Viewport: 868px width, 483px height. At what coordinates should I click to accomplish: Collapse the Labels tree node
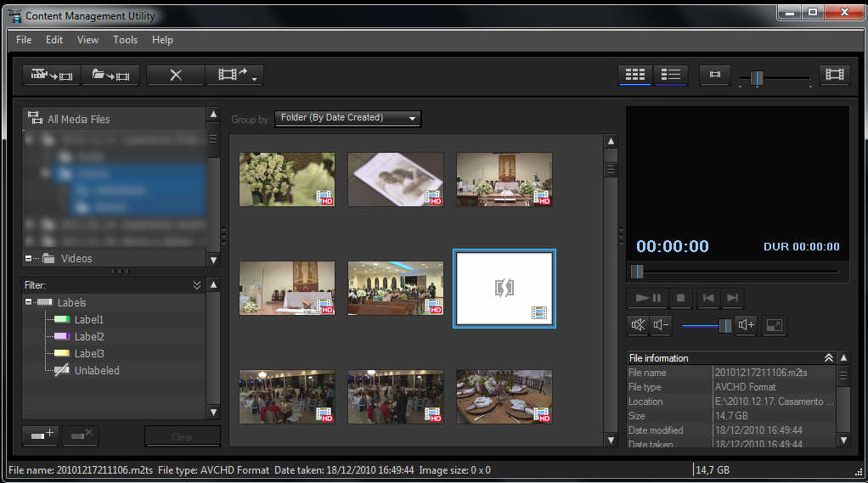(28, 302)
